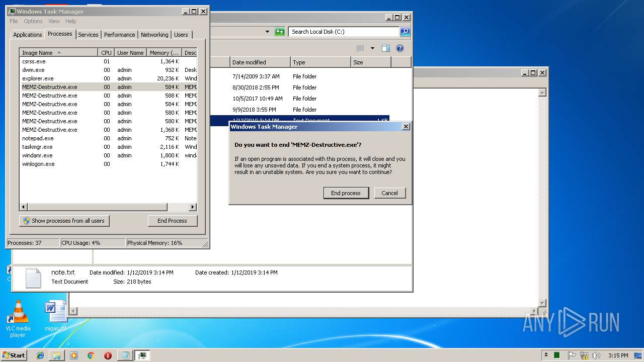644x362 pixels.
Task: Click process list horizontal scrollbar left arrow
Action: [24, 207]
